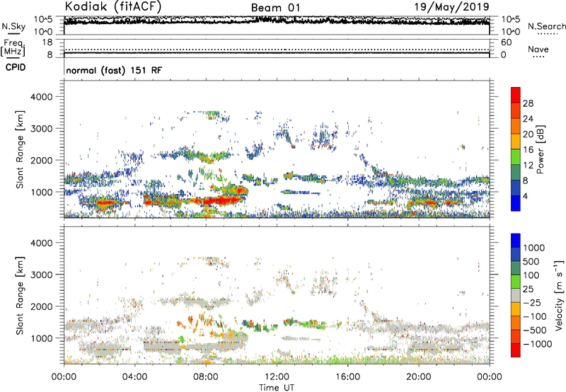Click the "Freq. [MHz]" axis label

[x=13, y=47]
